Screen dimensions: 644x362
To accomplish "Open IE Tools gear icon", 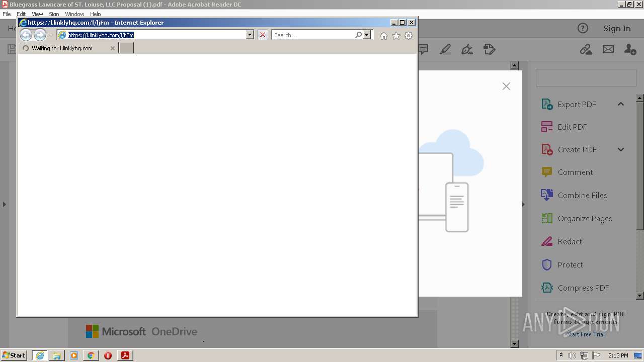I will pyautogui.click(x=409, y=36).
